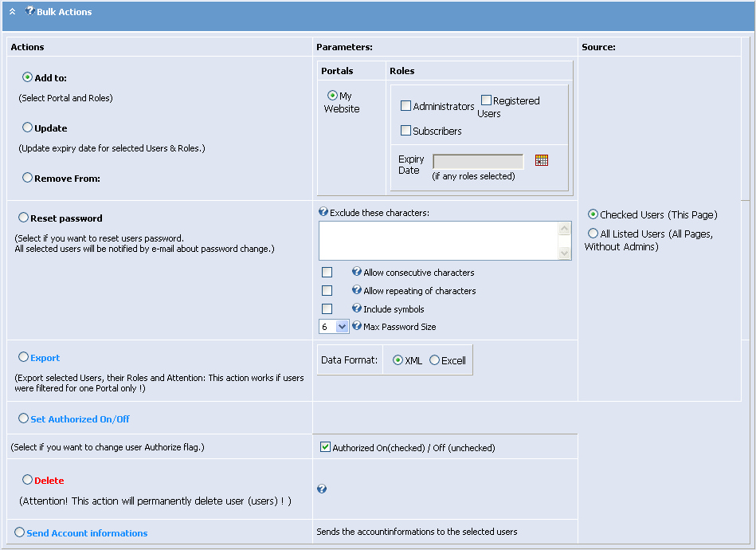
Task: Click help icon beside Max Password Size
Action: pyautogui.click(x=357, y=327)
